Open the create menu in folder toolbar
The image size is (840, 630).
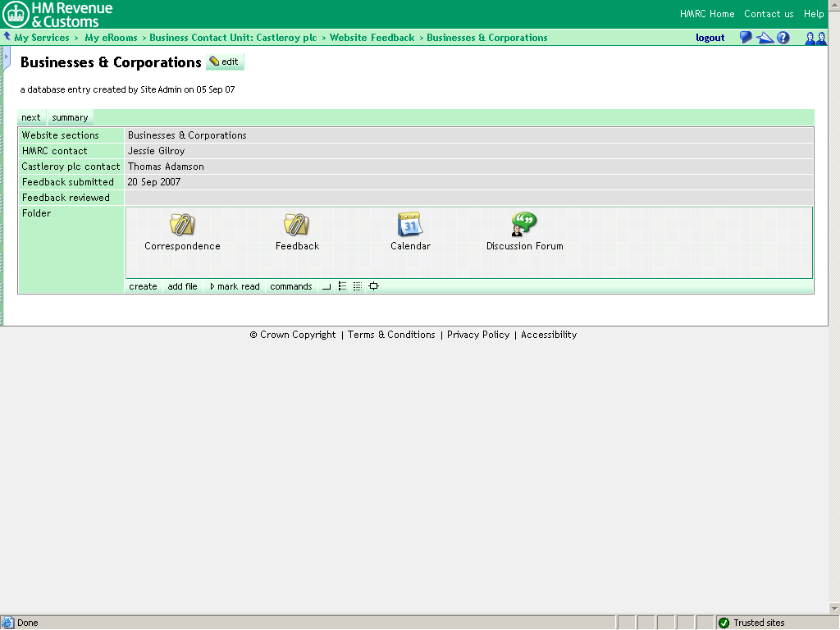pyautogui.click(x=142, y=286)
